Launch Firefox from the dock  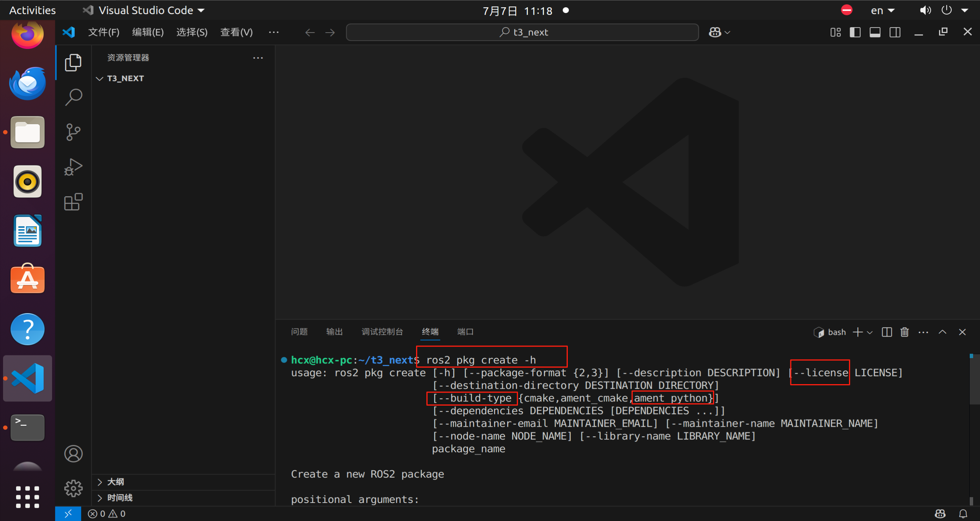[28, 34]
